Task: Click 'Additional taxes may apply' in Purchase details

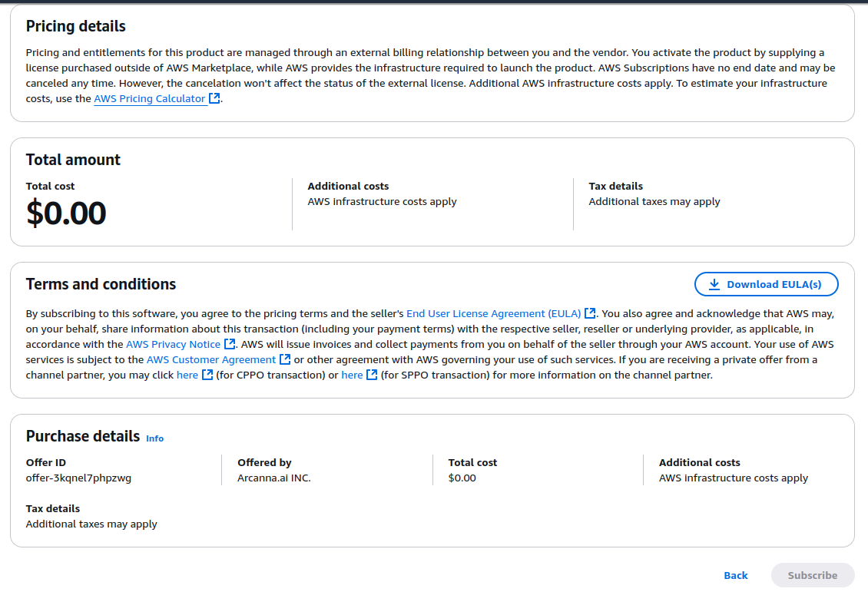Action: coord(91,524)
